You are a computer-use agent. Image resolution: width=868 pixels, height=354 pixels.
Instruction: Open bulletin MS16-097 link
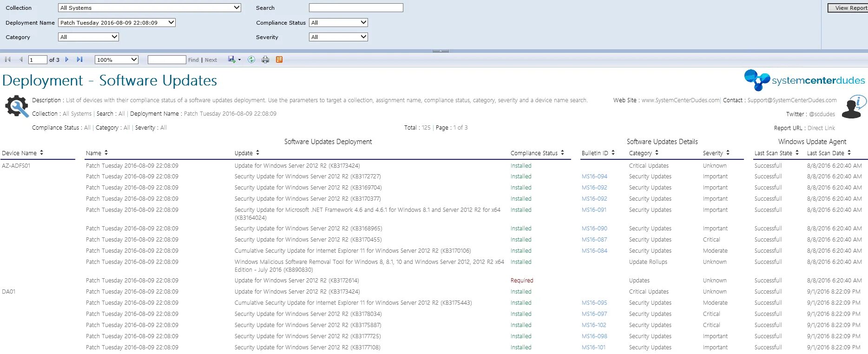594,314
